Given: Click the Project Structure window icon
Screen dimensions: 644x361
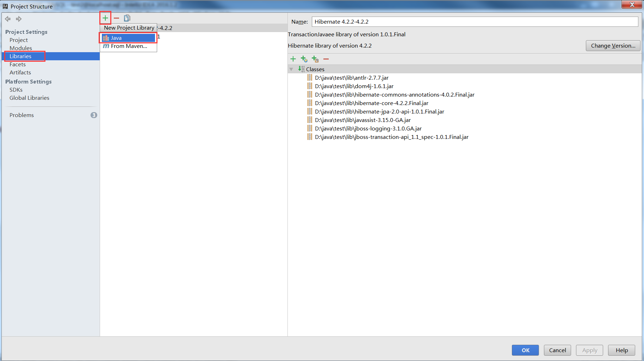Looking at the screenshot, I should [5, 6].
